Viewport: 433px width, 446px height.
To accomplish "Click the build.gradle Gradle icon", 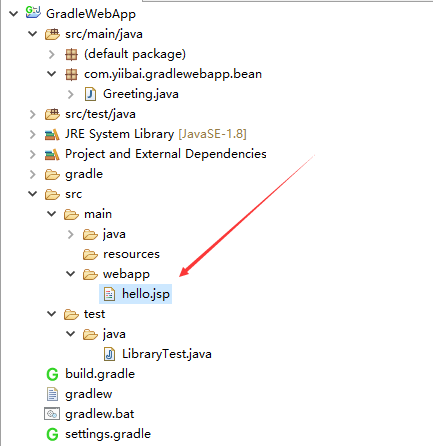I will click(x=52, y=374).
